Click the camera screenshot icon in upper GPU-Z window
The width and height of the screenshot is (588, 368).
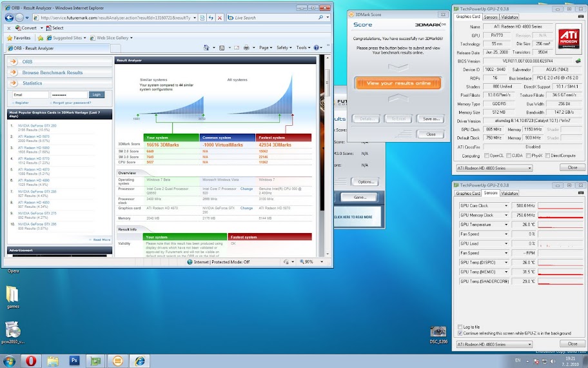(581, 17)
